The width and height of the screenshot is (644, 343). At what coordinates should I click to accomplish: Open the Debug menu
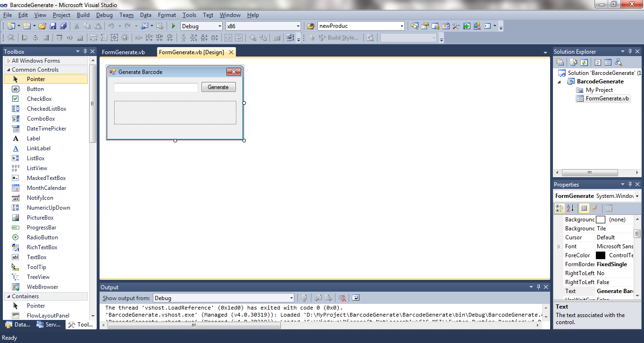coord(104,15)
